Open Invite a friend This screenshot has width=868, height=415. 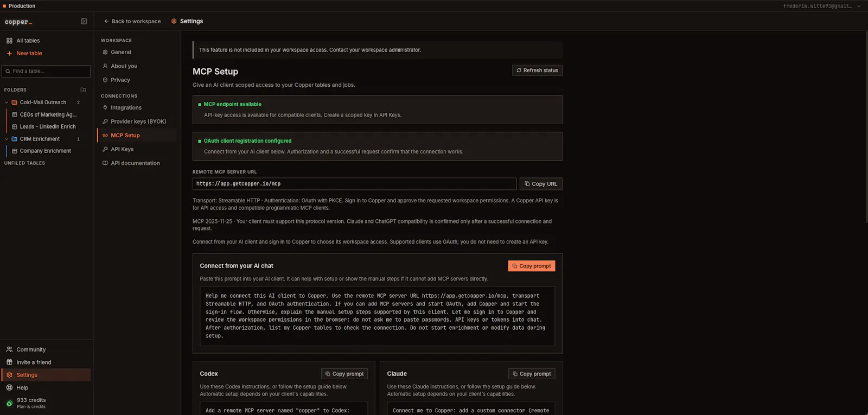click(x=46, y=362)
